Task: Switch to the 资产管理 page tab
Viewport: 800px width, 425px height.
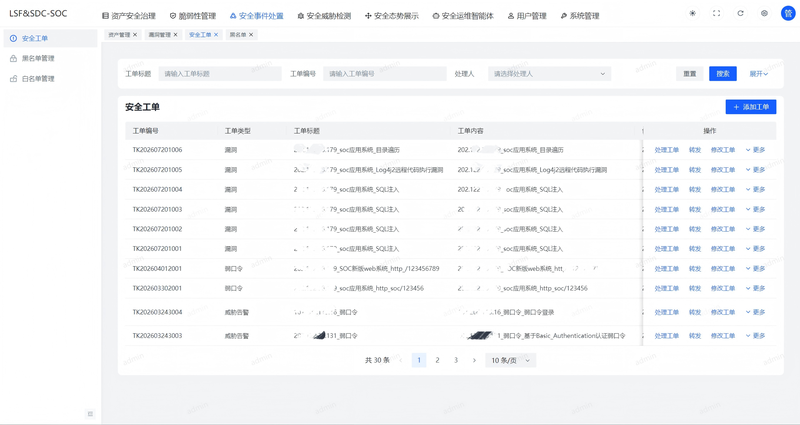Action: tap(119, 35)
